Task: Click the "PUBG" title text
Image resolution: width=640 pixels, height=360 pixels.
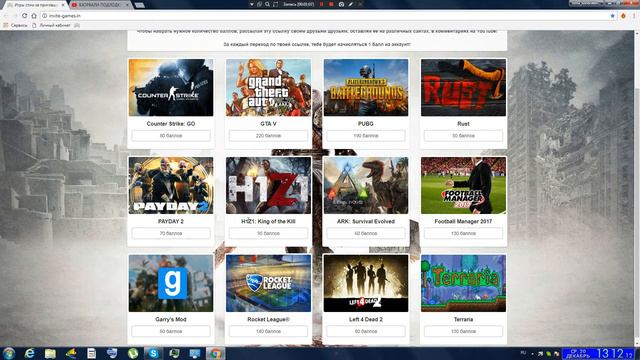Action: pyautogui.click(x=366, y=124)
